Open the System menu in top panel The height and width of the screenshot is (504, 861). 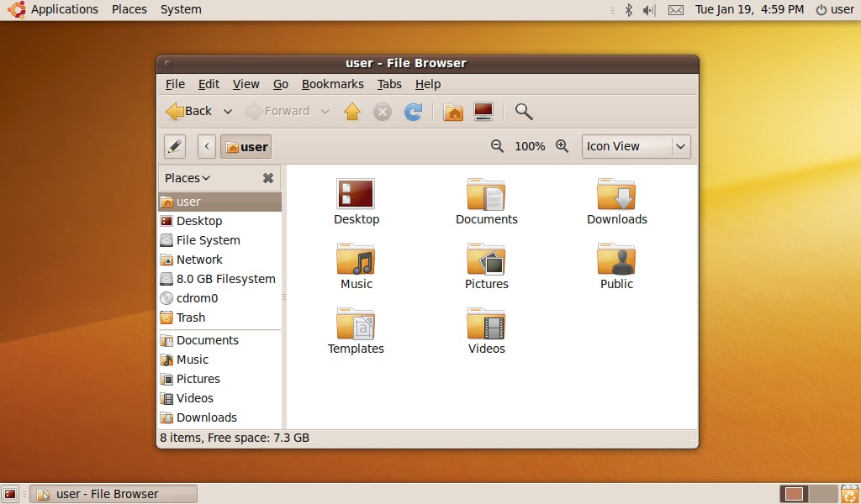(181, 9)
